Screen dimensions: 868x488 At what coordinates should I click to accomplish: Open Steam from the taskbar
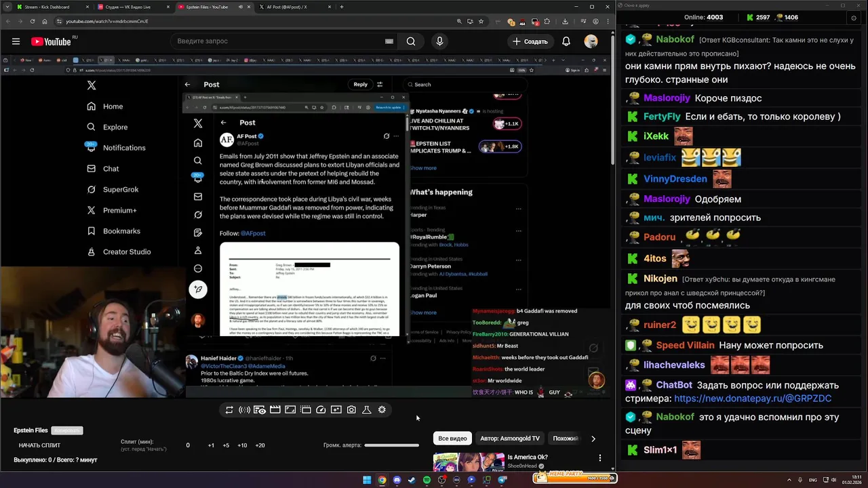click(x=412, y=480)
